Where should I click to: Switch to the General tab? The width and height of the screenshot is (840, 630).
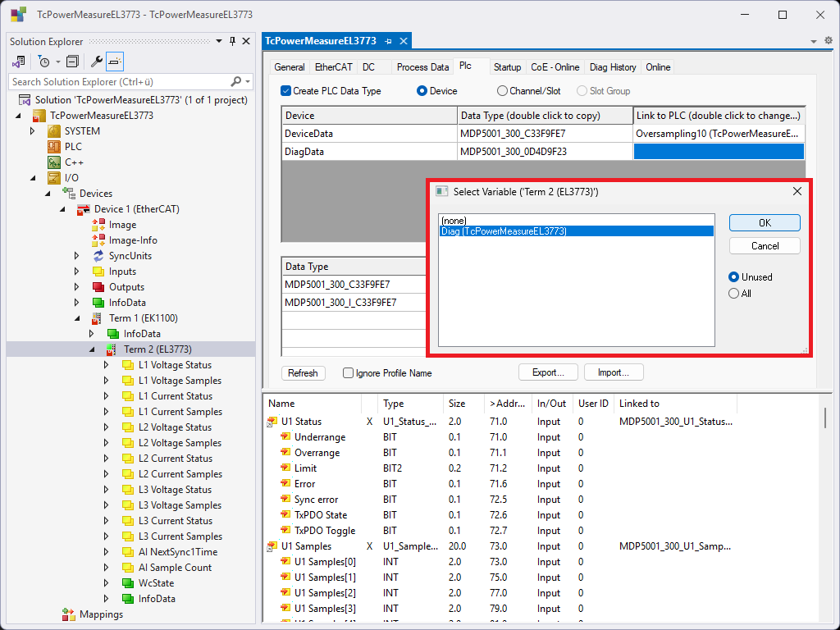[x=290, y=67]
